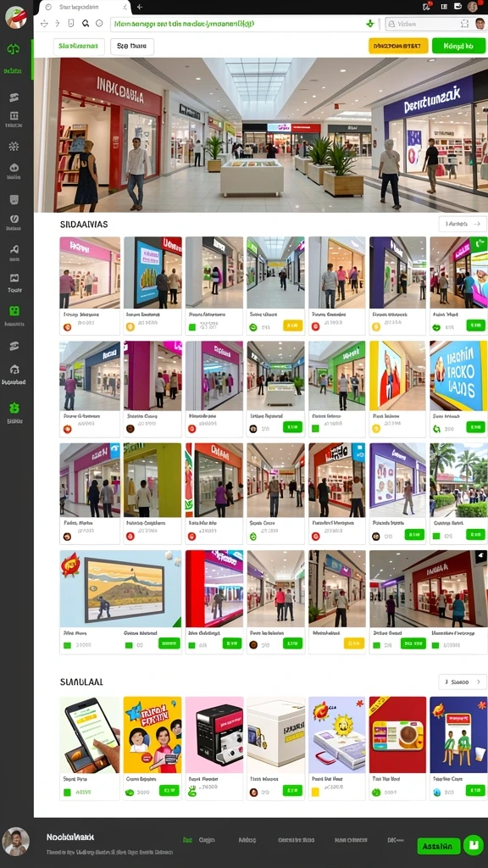Click the green button in the bottom bar
Image resolution: width=488 pixels, height=868 pixels.
pyautogui.click(x=439, y=846)
